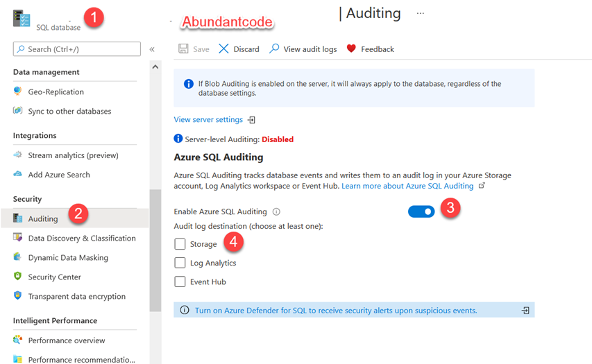Click the Data management section header

tap(46, 72)
